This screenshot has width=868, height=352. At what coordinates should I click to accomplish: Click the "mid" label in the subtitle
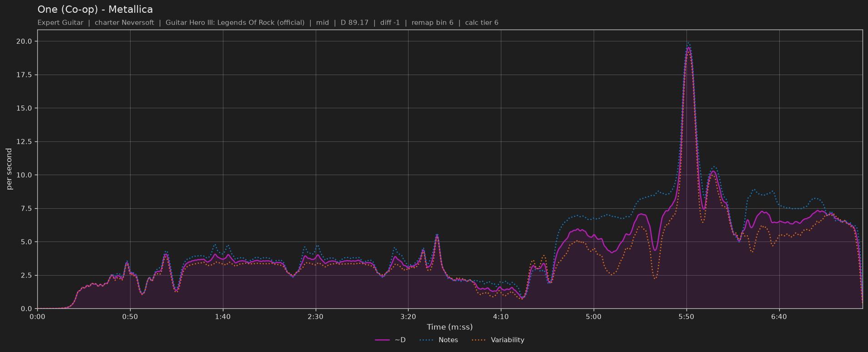[323, 23]
